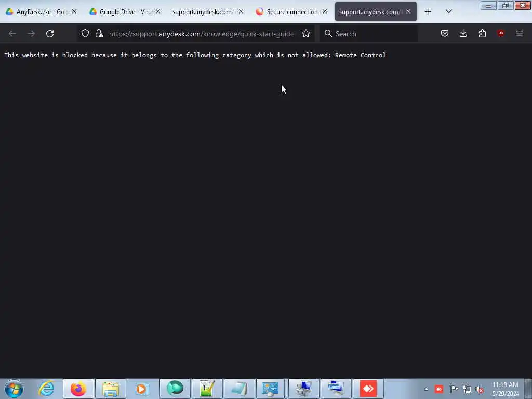
Task: Open uBlock Origin toolbar icon
Action: [x=500, y=33]
